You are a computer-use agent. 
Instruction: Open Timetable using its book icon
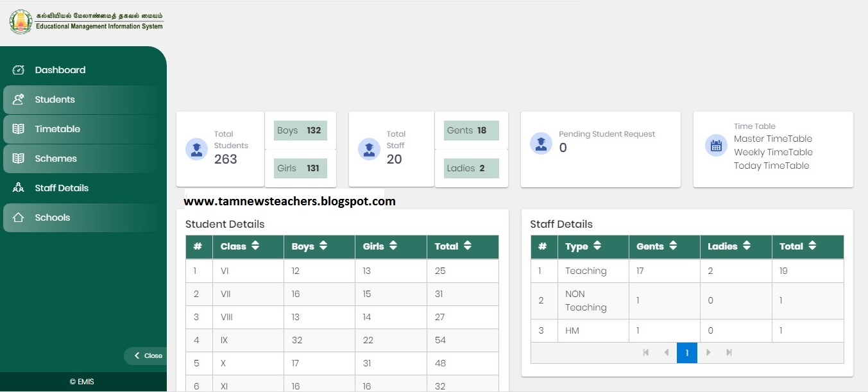18,129
